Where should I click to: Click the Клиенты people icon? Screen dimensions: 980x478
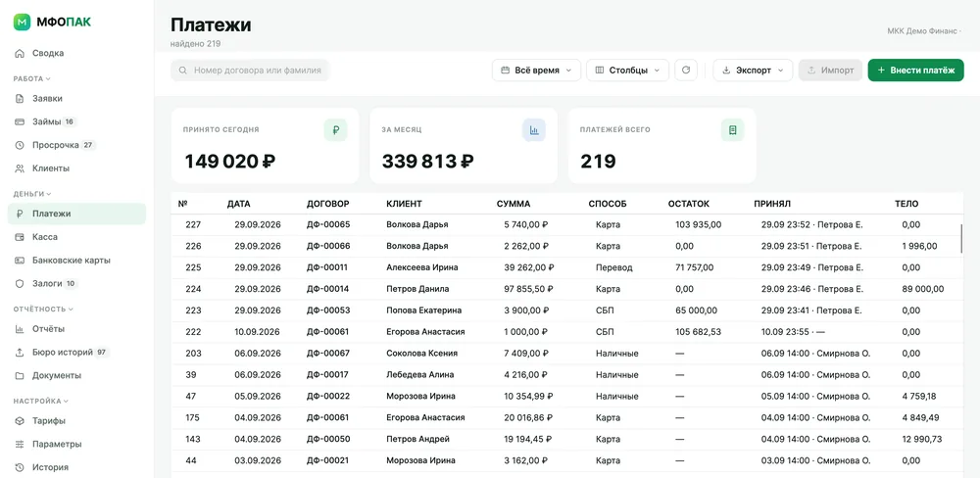click(20, 168)
